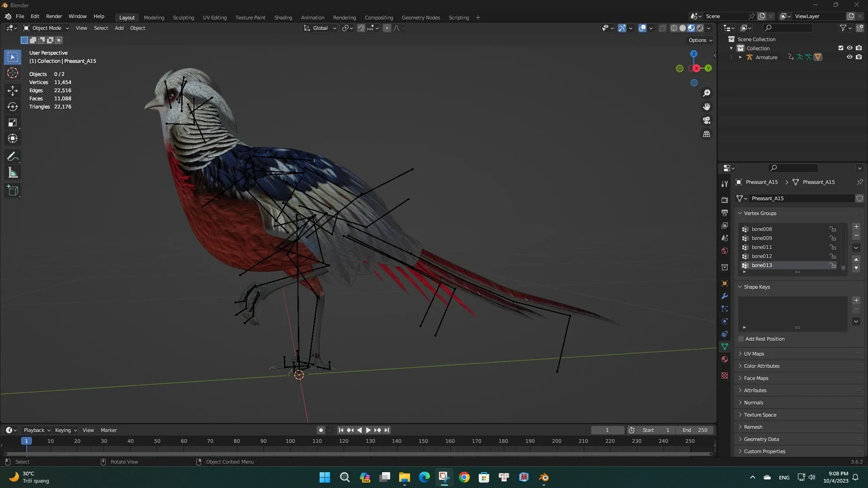Move the bone013 vertex group down
Screen dimensions: 868x488
pyautogui.click(x=856, y=268)
